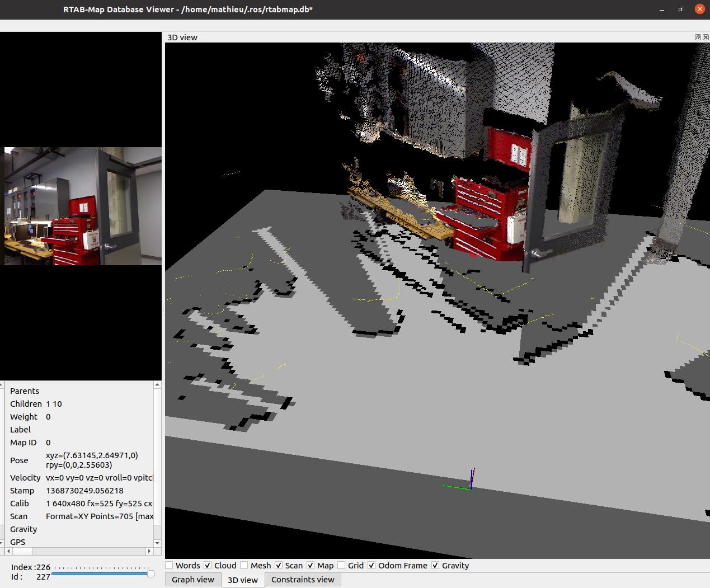Restore the RTAB-Map window size

point(680,9)
